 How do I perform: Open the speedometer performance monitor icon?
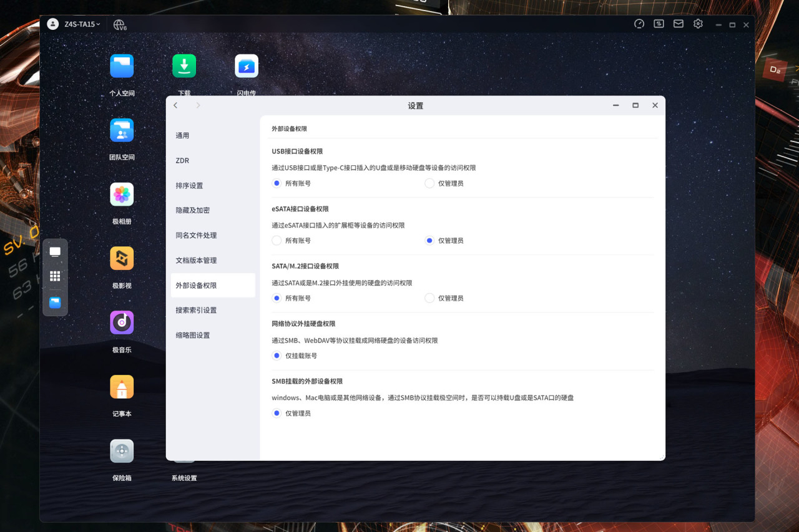tap(639, 24)
